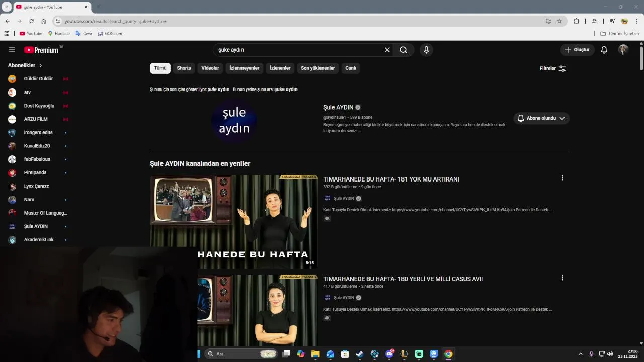644x362 pixels.
Task: Open Steam from the taskbar
Action: coord(360,354)
